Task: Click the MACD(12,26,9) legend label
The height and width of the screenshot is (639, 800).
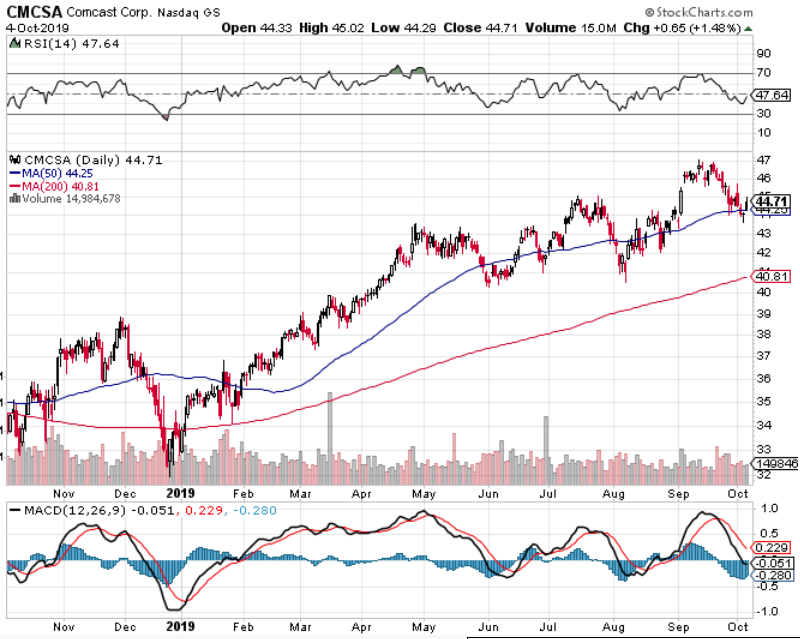Action: pyautogui.click(x=74, y=510)
